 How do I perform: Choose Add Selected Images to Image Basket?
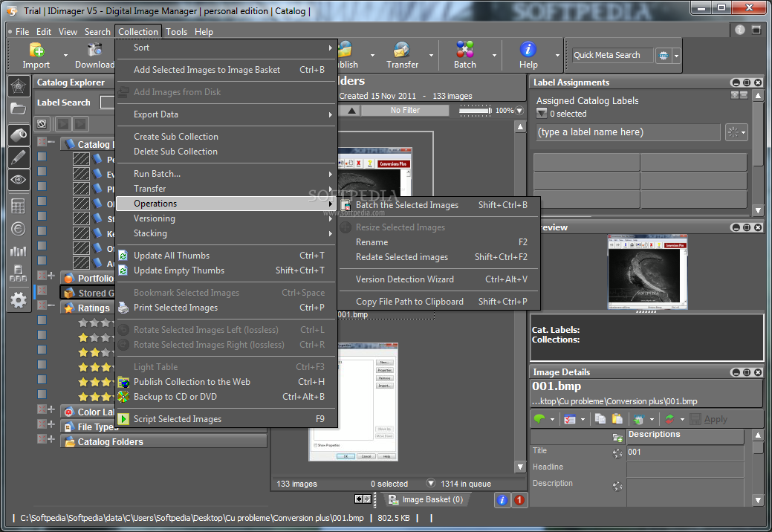pyautogui.click(x=227, y=70)
